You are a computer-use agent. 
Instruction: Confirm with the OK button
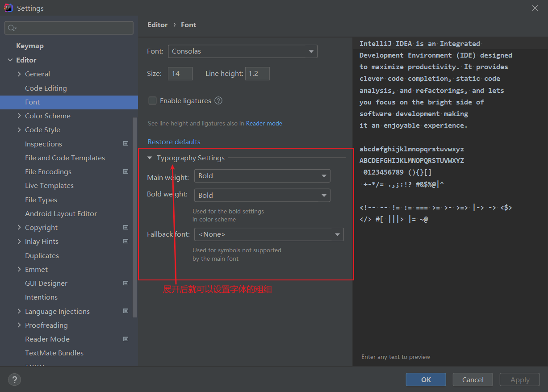click(426, 379)
